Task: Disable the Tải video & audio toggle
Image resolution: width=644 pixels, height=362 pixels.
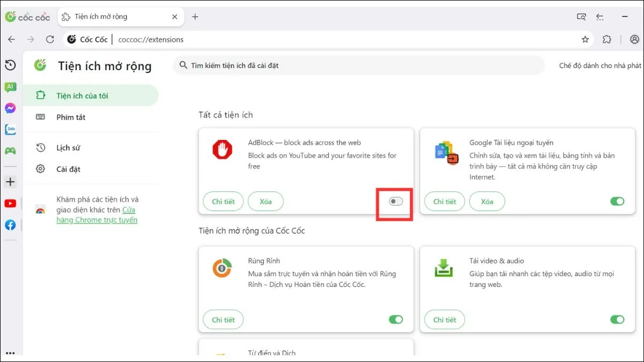Action: point(617,320)
